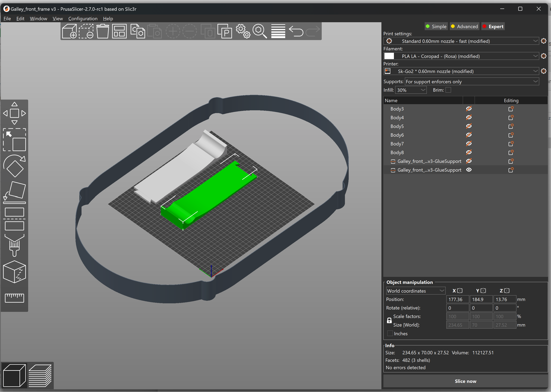Select the Rotate gizmo tool
551x392 pixels.
[14, 166]
